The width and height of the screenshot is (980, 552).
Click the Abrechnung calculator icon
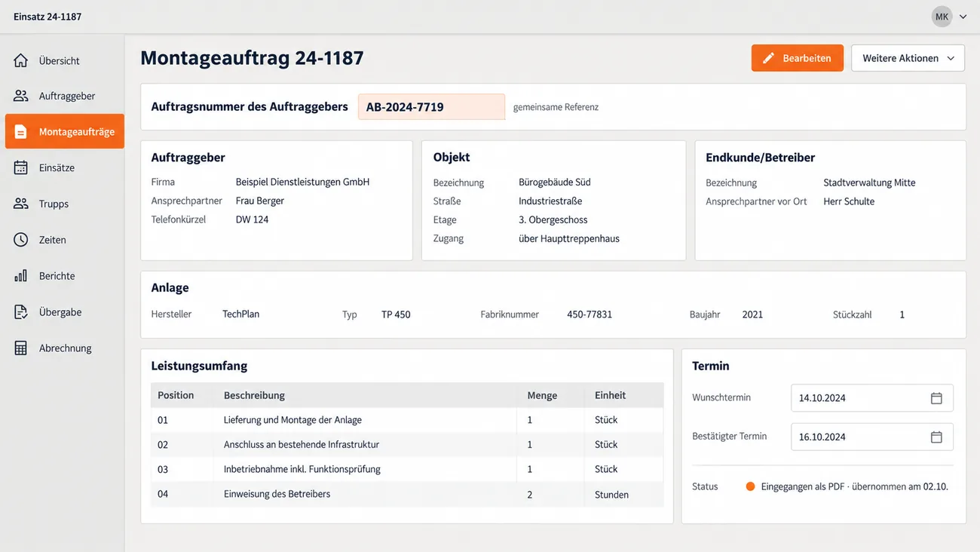[21, 348]
